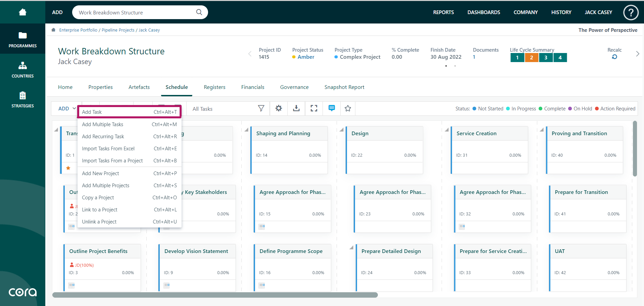Viewport: 644px width, 306px height.
Task: Collapse Prepare Detailed Design subtasks
Action: (x=351, y=247)
